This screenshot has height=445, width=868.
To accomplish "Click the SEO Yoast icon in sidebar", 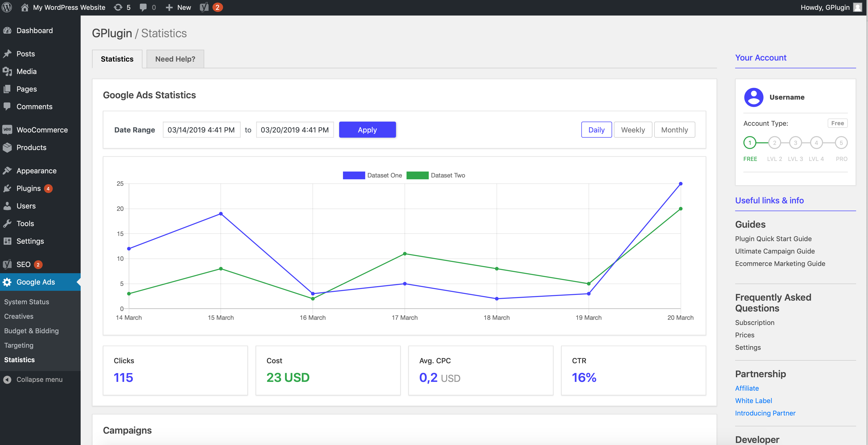I will tap(7, 264).
